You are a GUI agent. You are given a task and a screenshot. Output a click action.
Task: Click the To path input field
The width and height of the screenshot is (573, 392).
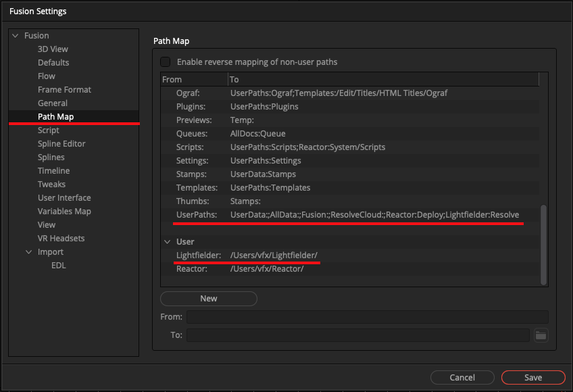coord(357,335)
